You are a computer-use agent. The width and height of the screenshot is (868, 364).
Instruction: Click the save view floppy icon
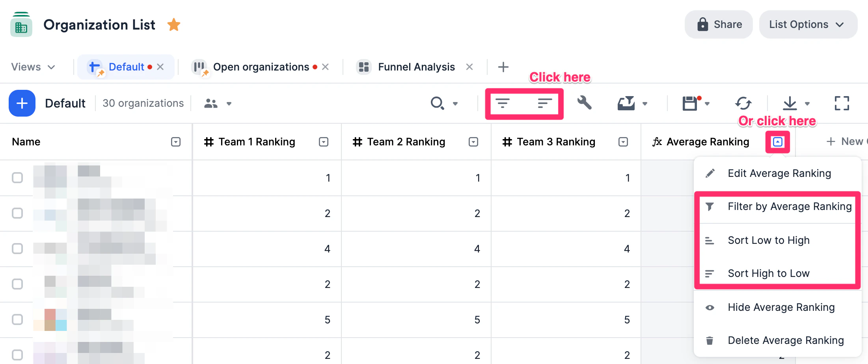click(x=690, y=103)
